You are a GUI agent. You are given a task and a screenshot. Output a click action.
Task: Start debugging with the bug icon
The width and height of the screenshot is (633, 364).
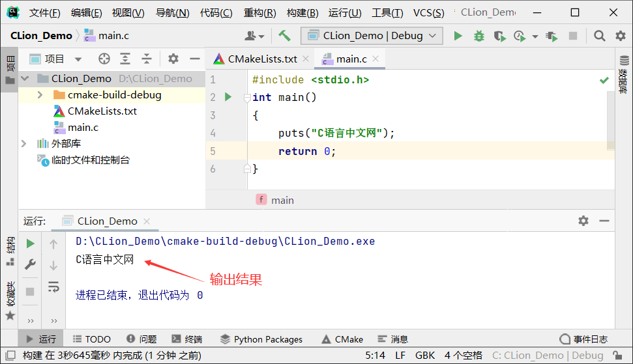478,36
